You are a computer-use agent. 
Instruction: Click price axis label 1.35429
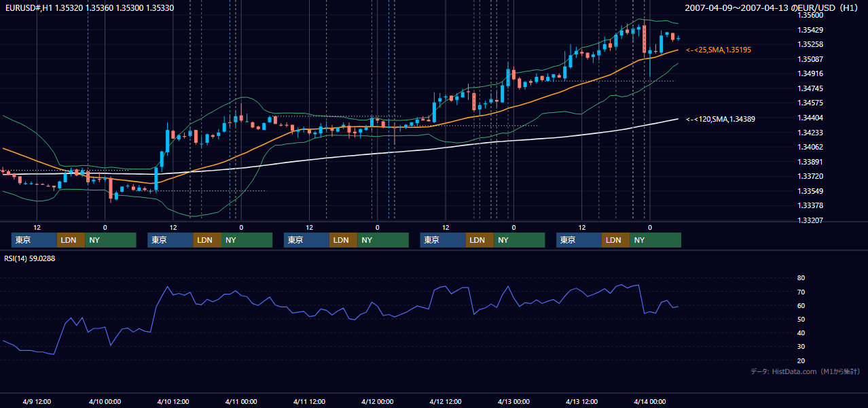(810, 30)
